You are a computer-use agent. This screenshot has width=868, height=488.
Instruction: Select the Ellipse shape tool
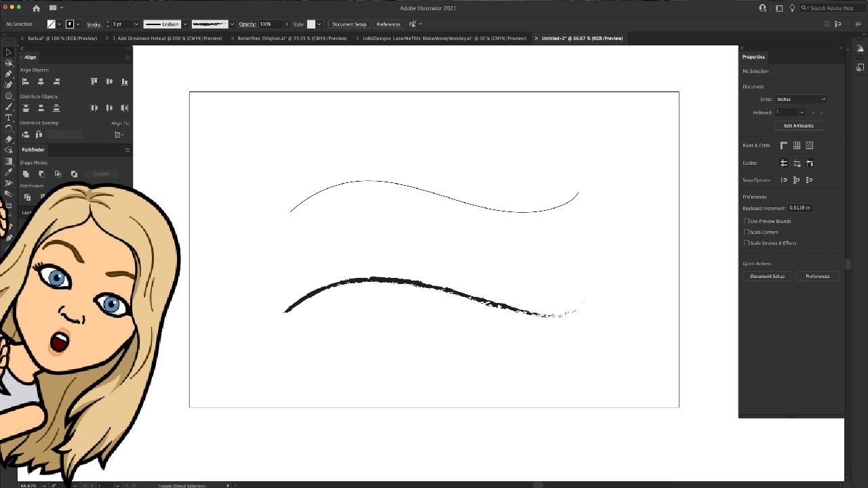(9, 96)
